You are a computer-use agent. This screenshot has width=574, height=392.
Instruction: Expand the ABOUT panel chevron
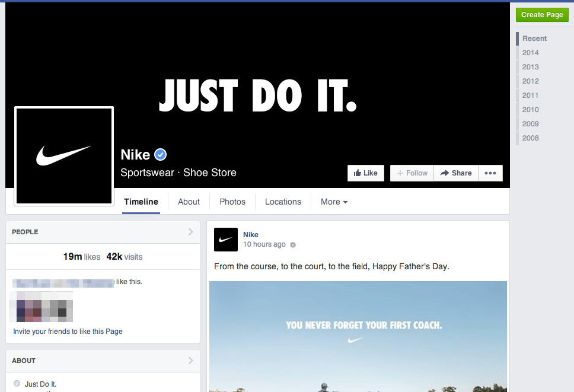pos(190,361)
